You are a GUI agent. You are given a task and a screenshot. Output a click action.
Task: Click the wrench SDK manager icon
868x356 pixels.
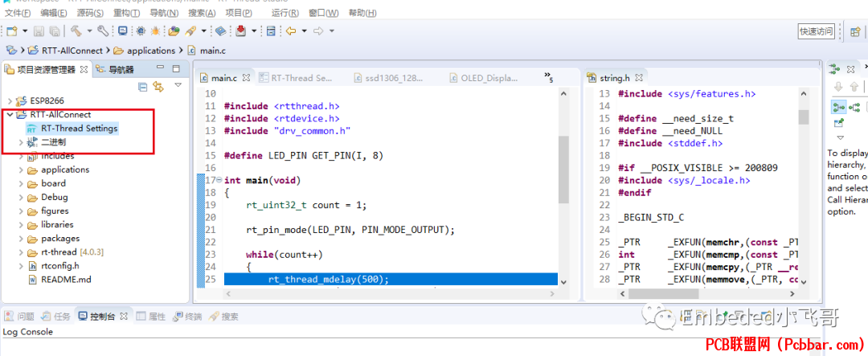coord(103,31)
